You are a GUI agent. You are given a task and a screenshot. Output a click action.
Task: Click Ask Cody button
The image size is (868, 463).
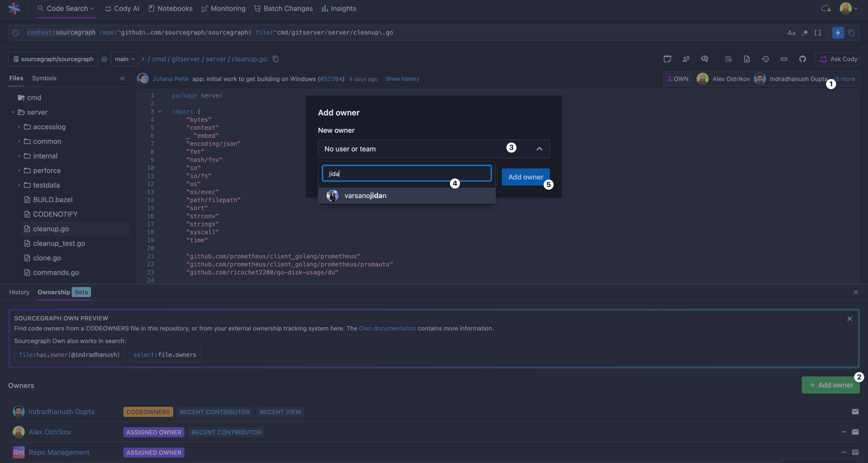coord(838,59)
